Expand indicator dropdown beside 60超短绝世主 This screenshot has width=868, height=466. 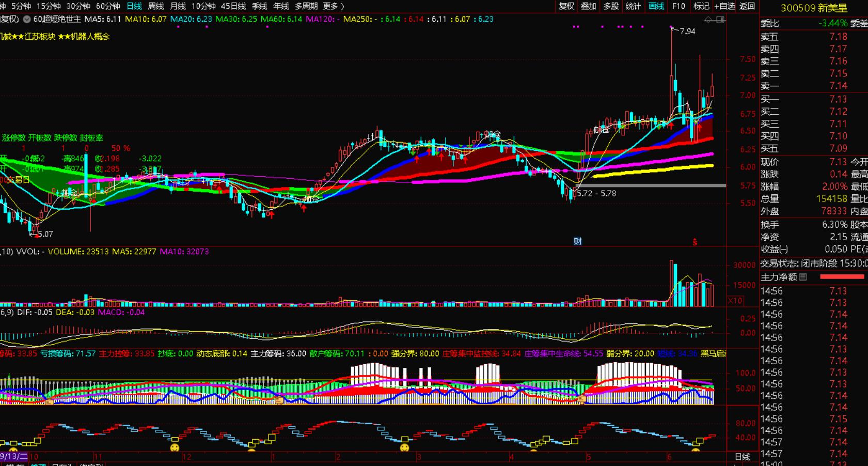tap(27, 19)
